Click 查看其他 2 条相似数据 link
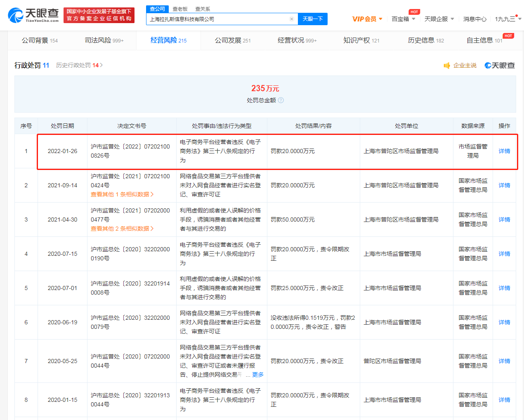This screenshot has width=524, height=420. (x=122, y=229)
